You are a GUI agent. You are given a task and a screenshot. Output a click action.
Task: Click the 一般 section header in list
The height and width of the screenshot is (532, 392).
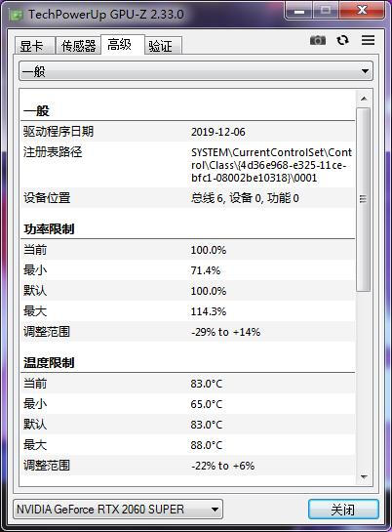click(36, 111)
